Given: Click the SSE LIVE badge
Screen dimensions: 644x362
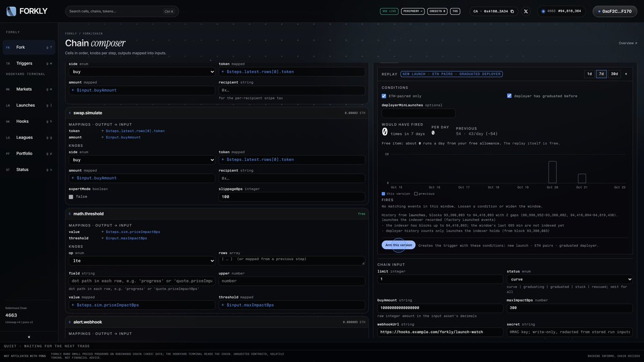Looking at the screenshot, I should [389, 11].
